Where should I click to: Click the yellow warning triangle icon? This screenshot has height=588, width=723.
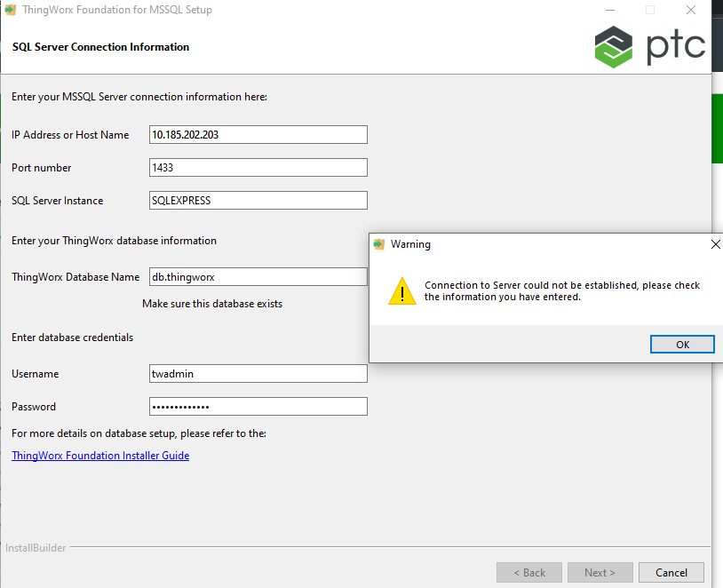click(401, 290)
